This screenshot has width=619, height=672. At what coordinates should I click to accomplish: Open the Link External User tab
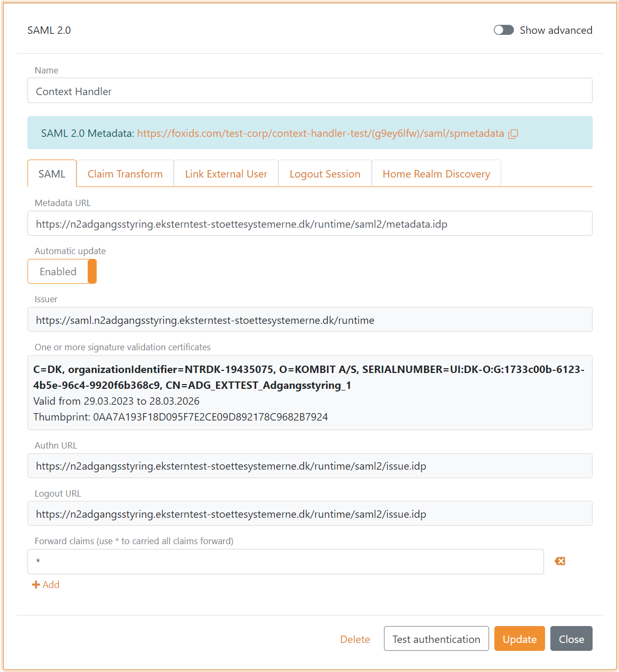pyautogui.click(x=226, y=173)
